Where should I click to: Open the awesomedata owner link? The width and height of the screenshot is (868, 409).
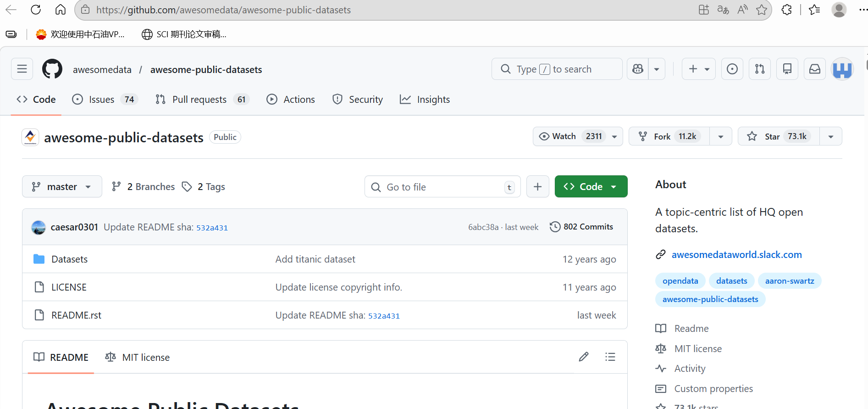coord(102,70)
